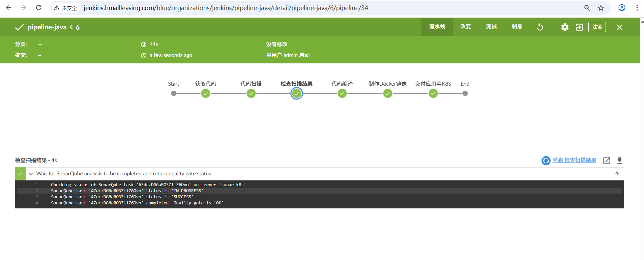644x260 pixels.
Task: Open step log in new window
Action: click(x=607, y=161)
